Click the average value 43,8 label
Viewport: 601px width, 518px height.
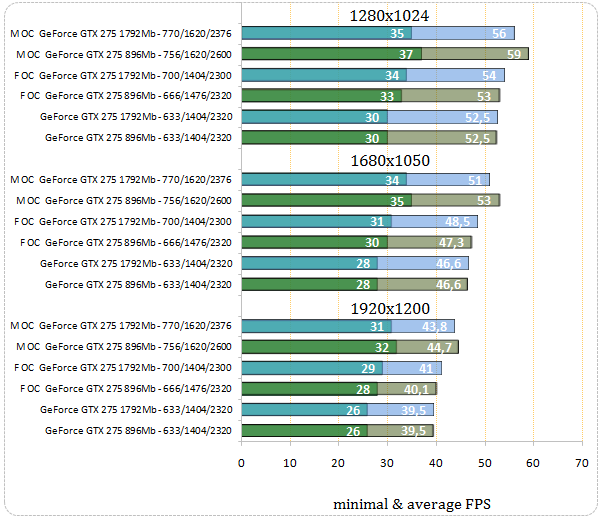[x=435, y=326]
